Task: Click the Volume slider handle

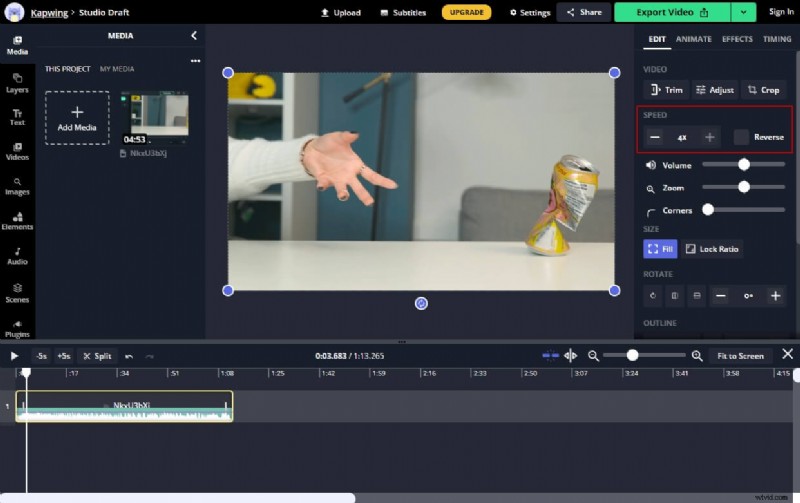Action: point(744,165)
